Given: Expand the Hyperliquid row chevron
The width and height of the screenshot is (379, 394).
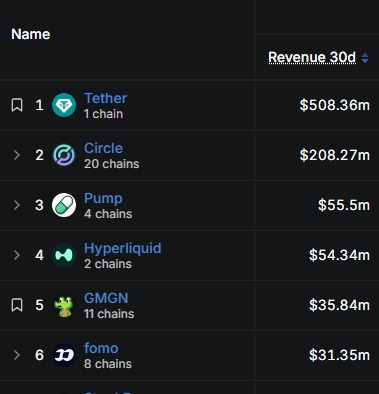Looking at the screenshot, I should [17, 255].
